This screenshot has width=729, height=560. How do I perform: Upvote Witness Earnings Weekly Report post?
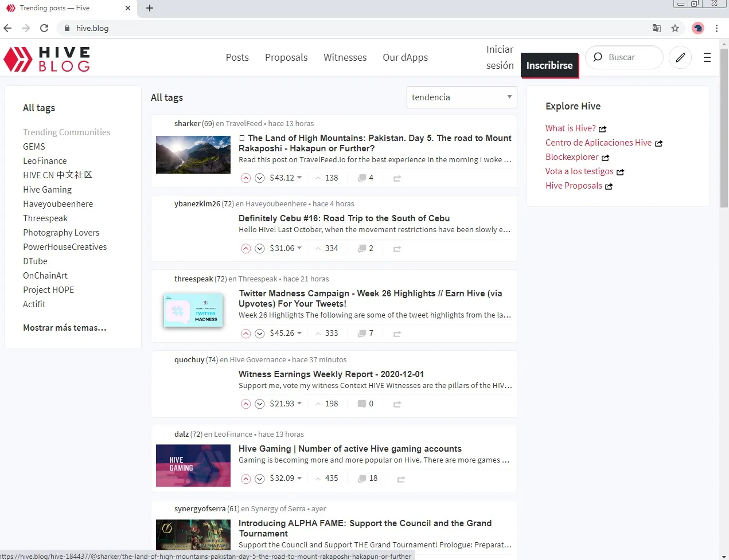pyautogui.click(x=246, y=404)
